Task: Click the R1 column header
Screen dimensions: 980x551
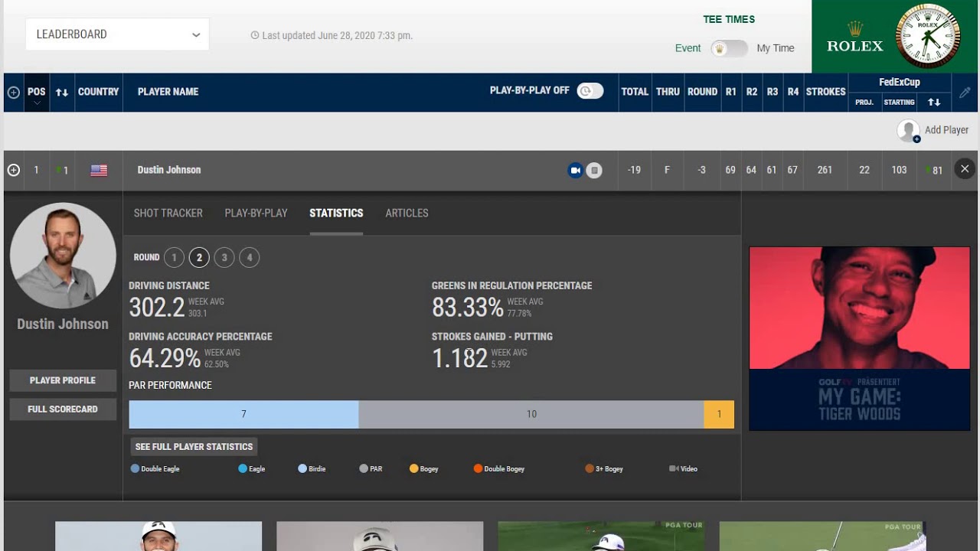Action: click(731, 92)
